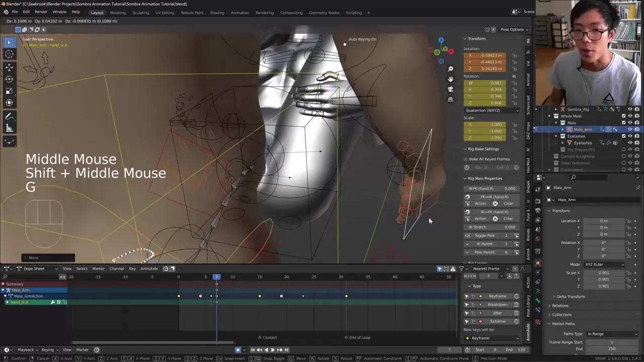This screenshot has height=362, width=644.
Task: Activate the Rotate tool
Action: tap(9, 79)
